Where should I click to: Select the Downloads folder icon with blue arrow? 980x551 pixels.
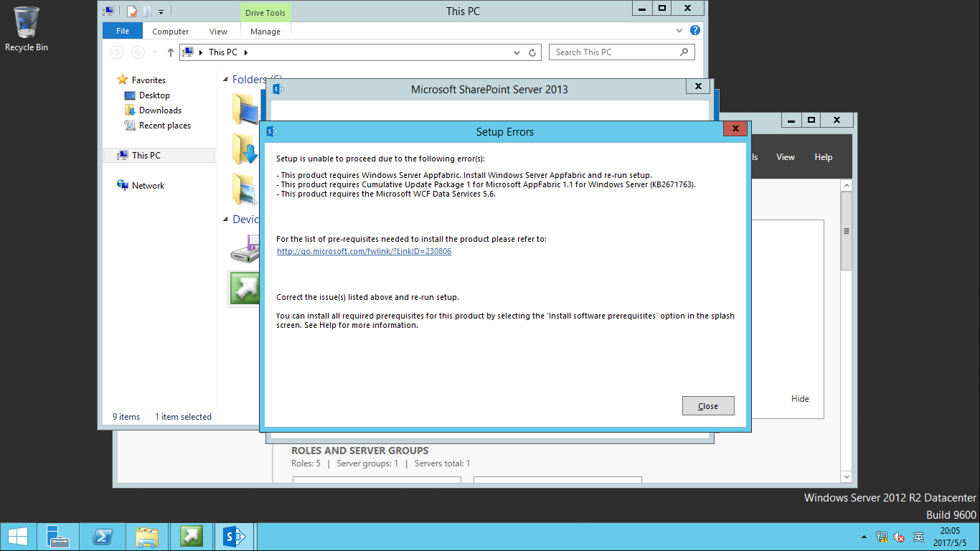click(245, 149)
